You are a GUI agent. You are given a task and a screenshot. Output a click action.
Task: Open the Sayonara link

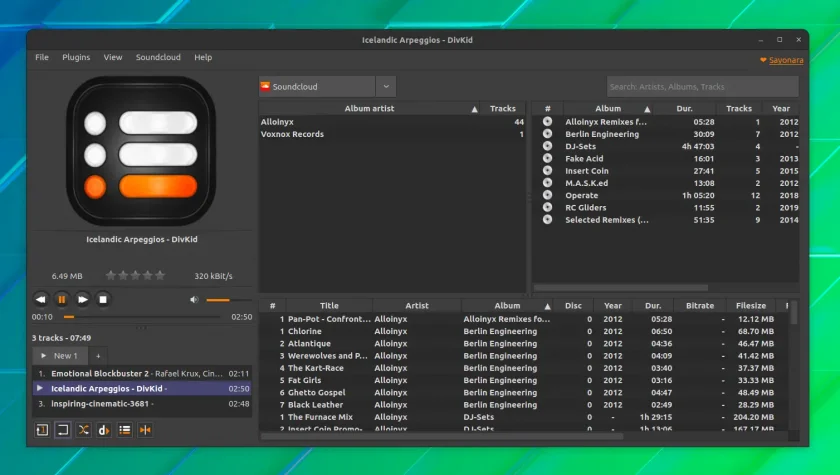click(786, 60)
